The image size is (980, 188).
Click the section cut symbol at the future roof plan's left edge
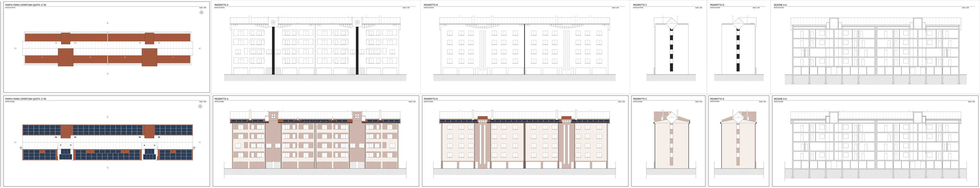tap(21, 148)
